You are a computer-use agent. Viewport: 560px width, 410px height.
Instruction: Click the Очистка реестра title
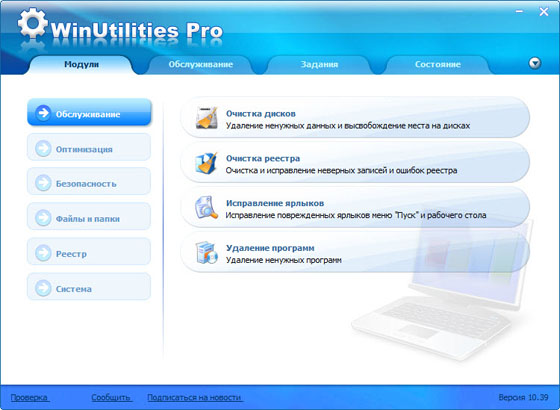[263, 159]
